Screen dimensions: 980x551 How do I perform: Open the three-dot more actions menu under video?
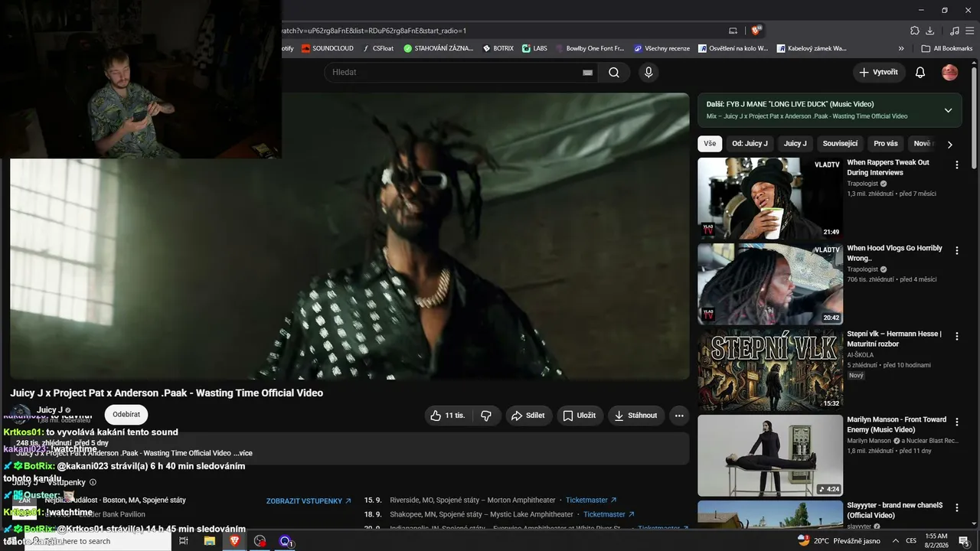click(x=679, y=416)
